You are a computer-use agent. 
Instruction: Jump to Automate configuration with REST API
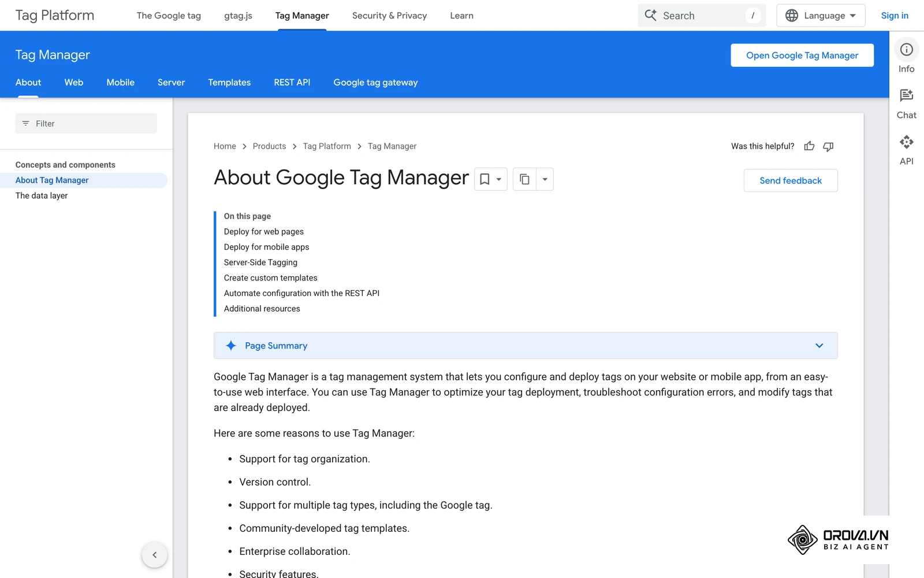[x=301, y=294]
